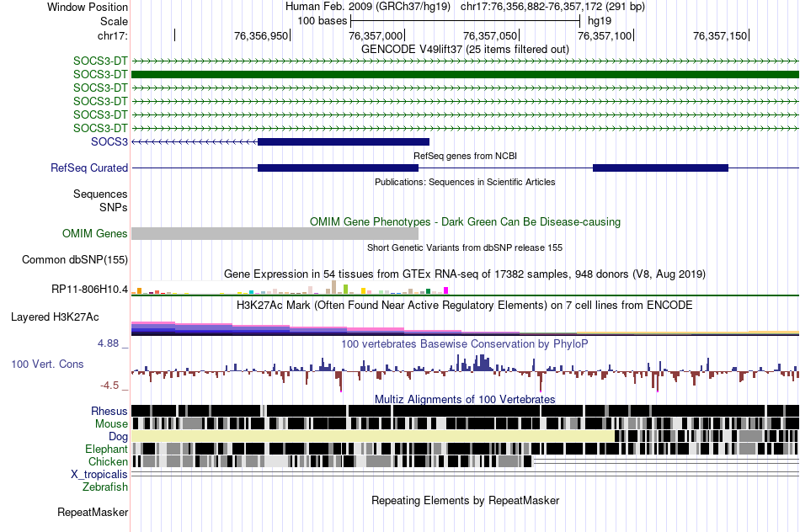Click the hg19 label beside the scale bar
Image resolution: width=800 pixels, height=532 pixels.
tap(600, 21)
